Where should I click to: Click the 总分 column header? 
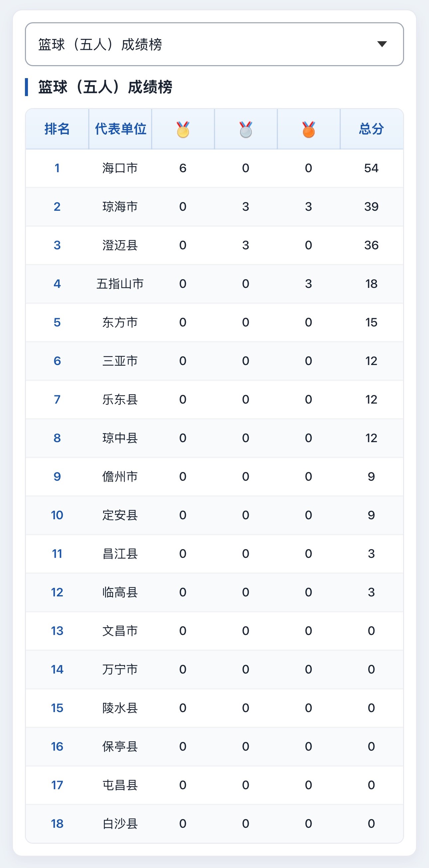371,129
